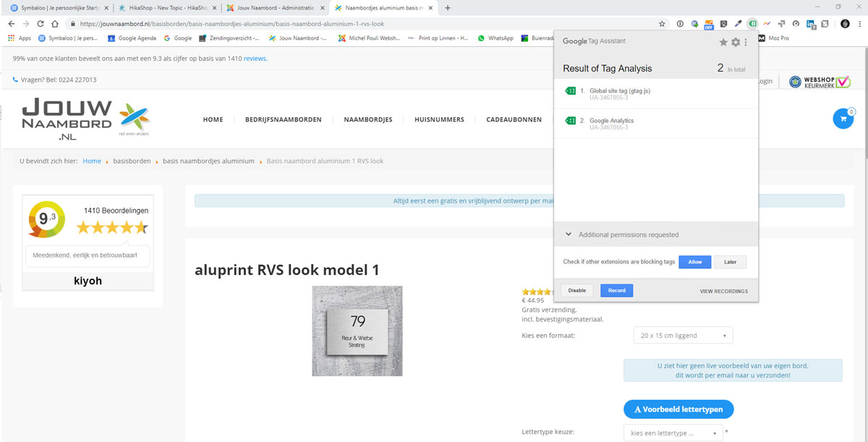Viewport: 868px width, 442px height.
Task: Click the Tag Assistant settings gear icon
Action: pyautogui.click(x=736, y=43)
